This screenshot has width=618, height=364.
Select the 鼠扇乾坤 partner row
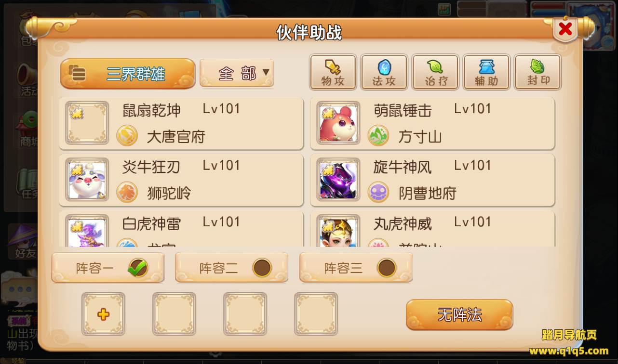[x=181, y=123]
